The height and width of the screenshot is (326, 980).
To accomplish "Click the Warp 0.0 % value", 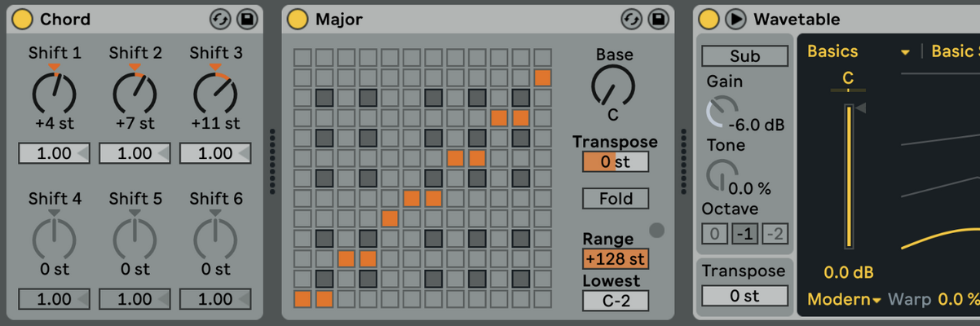I will tap(958, 299).
